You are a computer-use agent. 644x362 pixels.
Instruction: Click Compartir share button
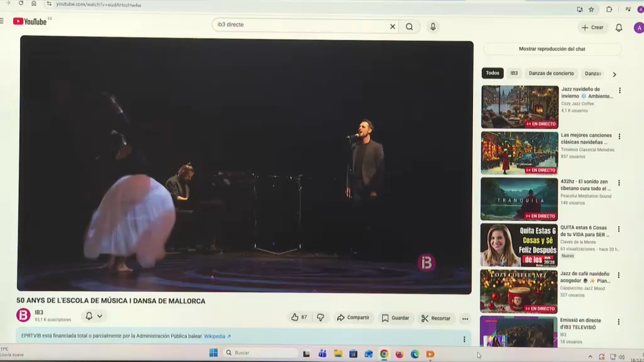pyautogui.click(x=353, y=318)
